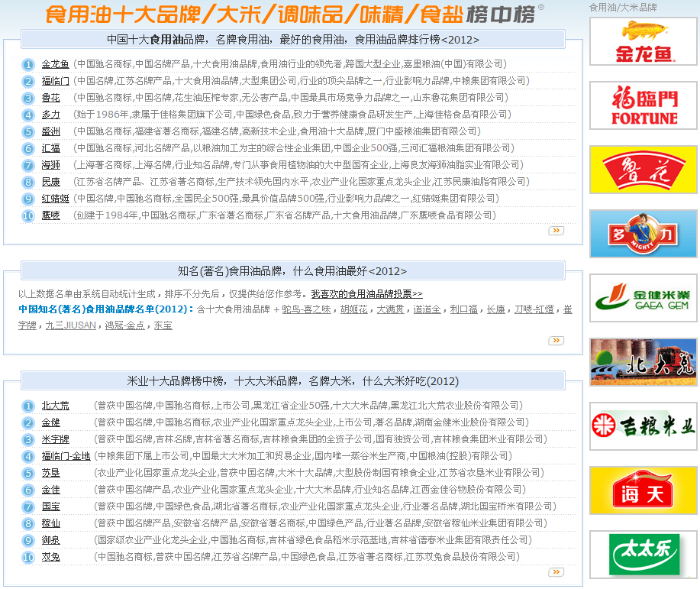Open the 米字牌 rice brand link
The width and height of the screenshot is (700, 589).
tap(56, 439)
